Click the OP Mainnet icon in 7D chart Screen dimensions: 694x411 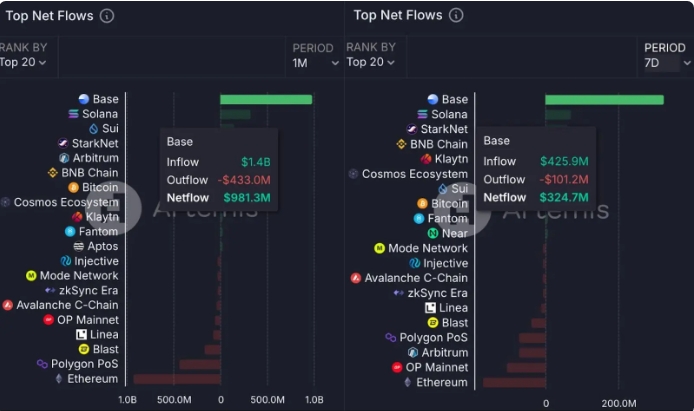397,367
